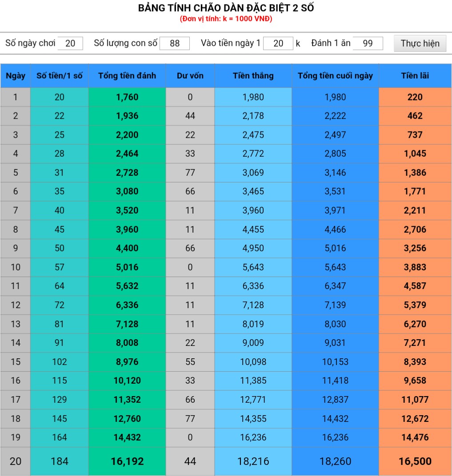Click the Đánh 1 ăn input box
The image size is (452, 476).
368,44
